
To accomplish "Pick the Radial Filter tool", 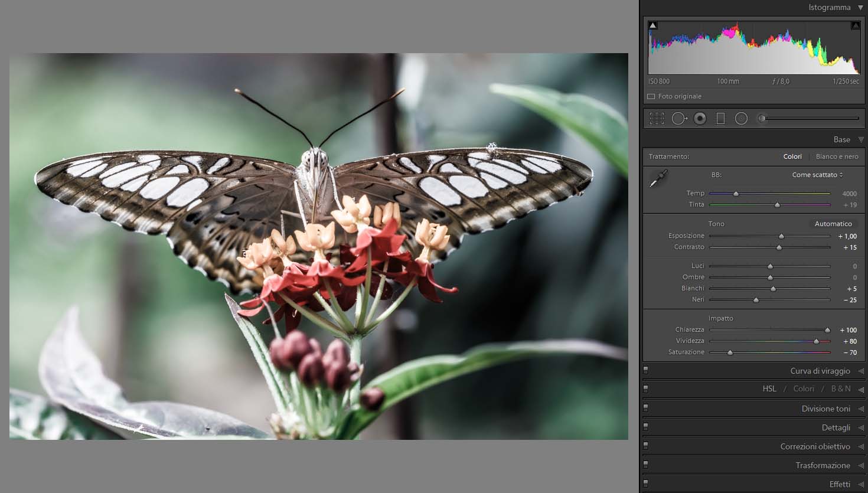I will (x=741, y=119).
